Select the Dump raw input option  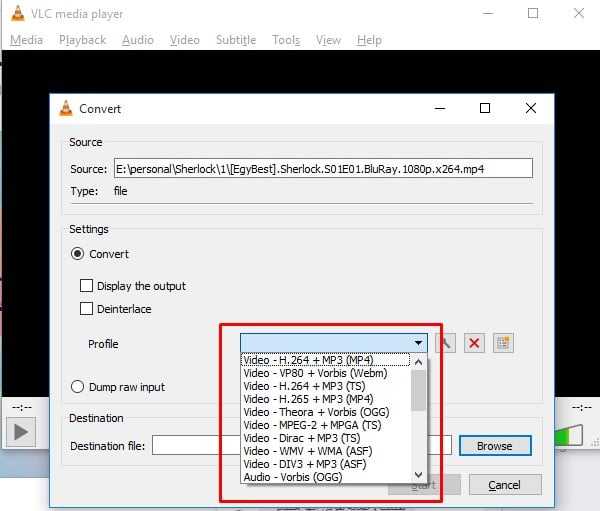77,387
